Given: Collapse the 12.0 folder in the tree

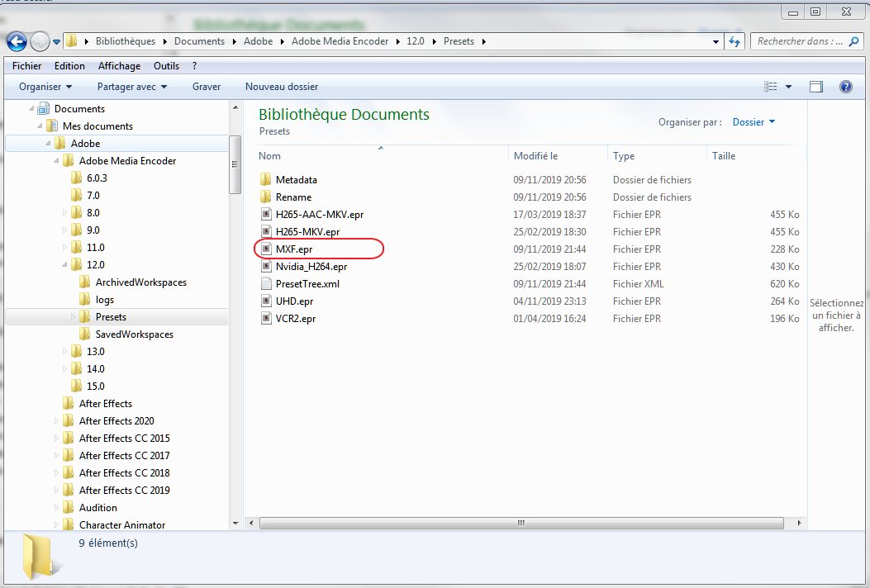Looking at the screenshot, I should (65, 265).
